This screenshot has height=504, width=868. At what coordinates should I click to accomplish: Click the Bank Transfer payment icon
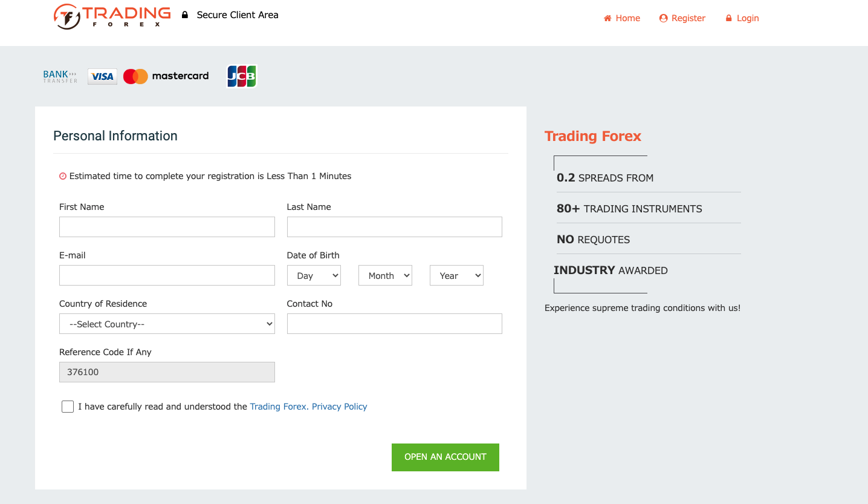[x=60, y=76]
